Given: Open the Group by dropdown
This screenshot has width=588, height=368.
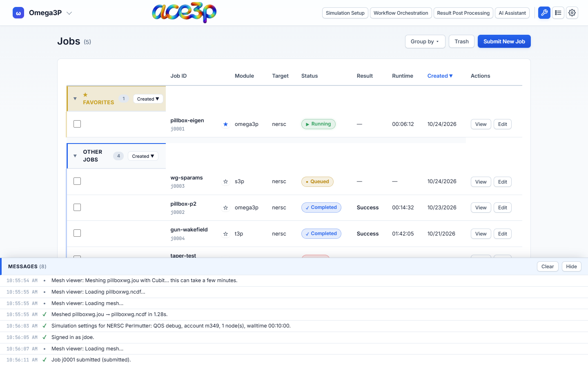Looking at the screenshot, I should click(x=425, y=41).
